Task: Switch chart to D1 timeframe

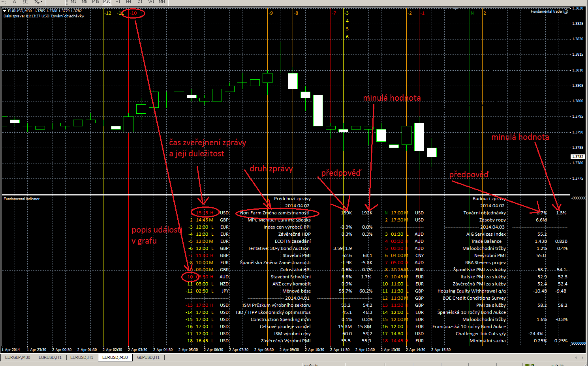Action: 140,2
